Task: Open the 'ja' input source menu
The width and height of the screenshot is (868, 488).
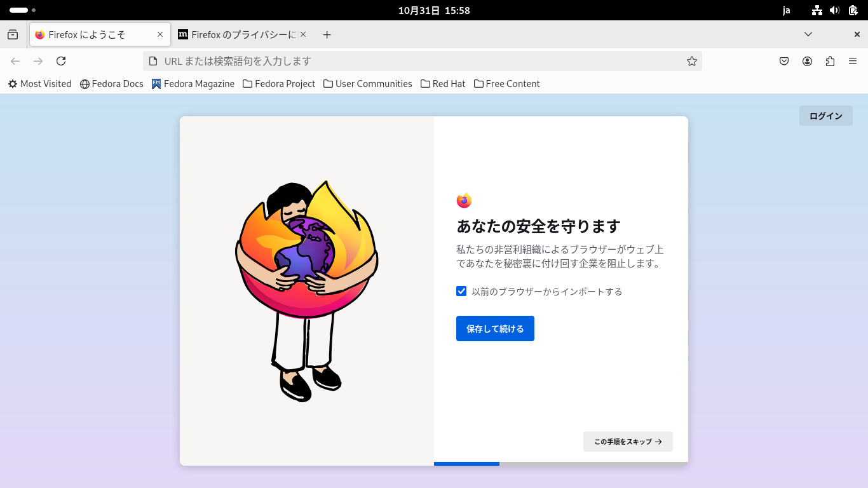Action: 787,10
